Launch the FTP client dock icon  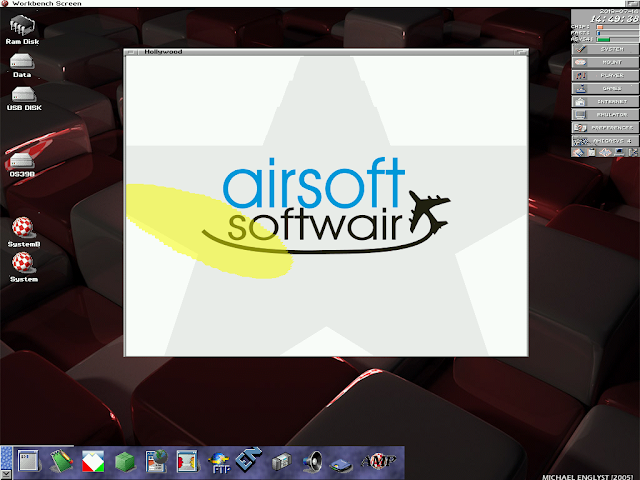[220, 463]
